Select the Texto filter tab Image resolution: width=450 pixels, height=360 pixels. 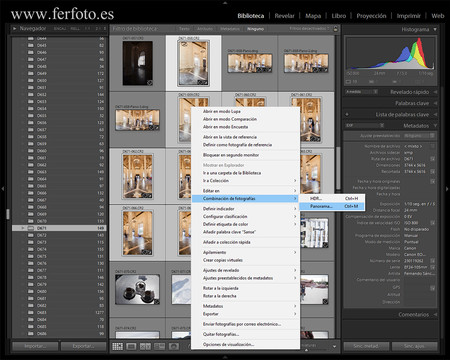pyautogui.click(x=184, y=29)
